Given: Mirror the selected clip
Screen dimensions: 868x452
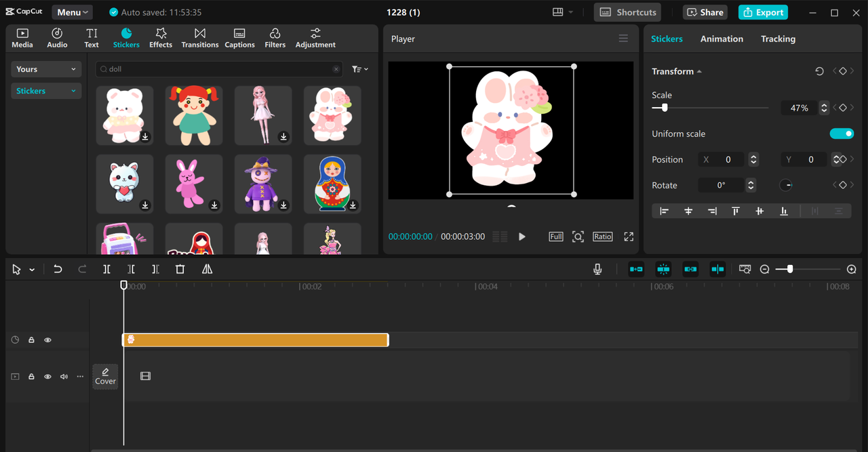Looking at the screenshot, I should [x=207, y=269].
